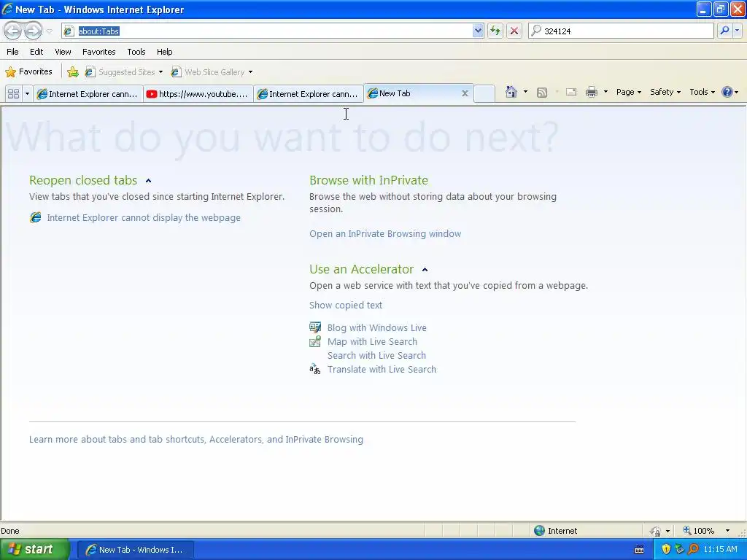The width and height of the screenshot is (747, 560).
Task: Open recent pages dropdown beside Forward
Action: tap(49, 31)
